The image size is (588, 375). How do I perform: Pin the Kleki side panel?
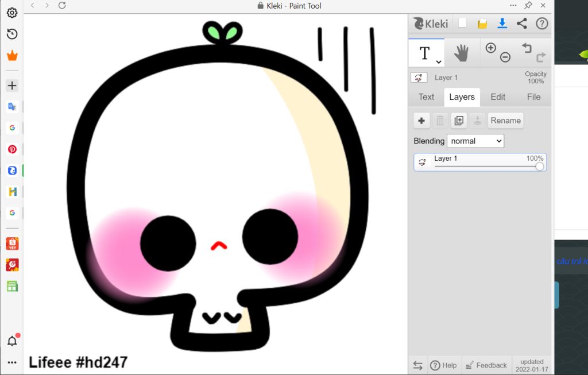click(x=528, y=6)
